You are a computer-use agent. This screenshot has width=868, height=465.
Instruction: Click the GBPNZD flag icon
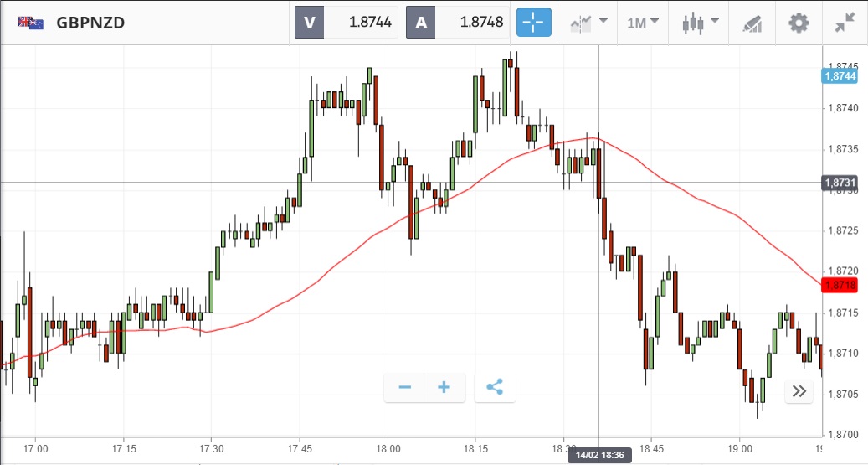pos(31,23)
